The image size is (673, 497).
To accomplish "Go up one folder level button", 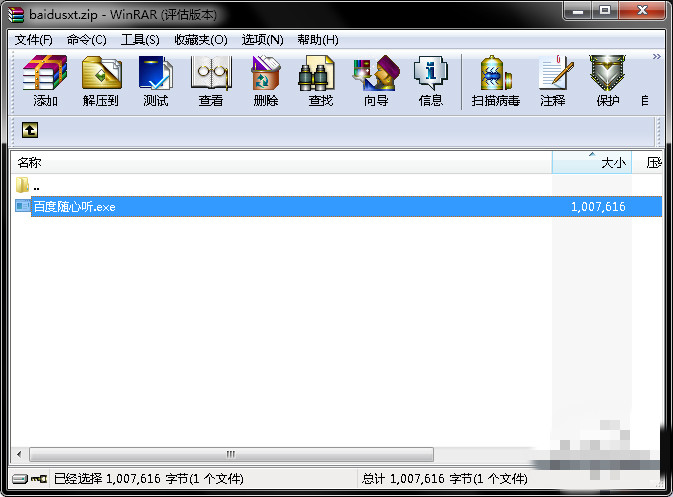I will [x=30, y=130].
